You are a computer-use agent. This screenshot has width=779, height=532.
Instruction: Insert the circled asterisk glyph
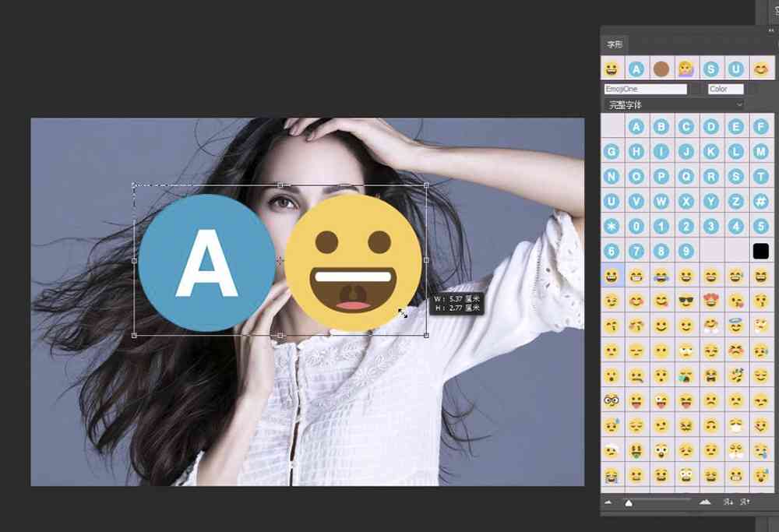612,226
